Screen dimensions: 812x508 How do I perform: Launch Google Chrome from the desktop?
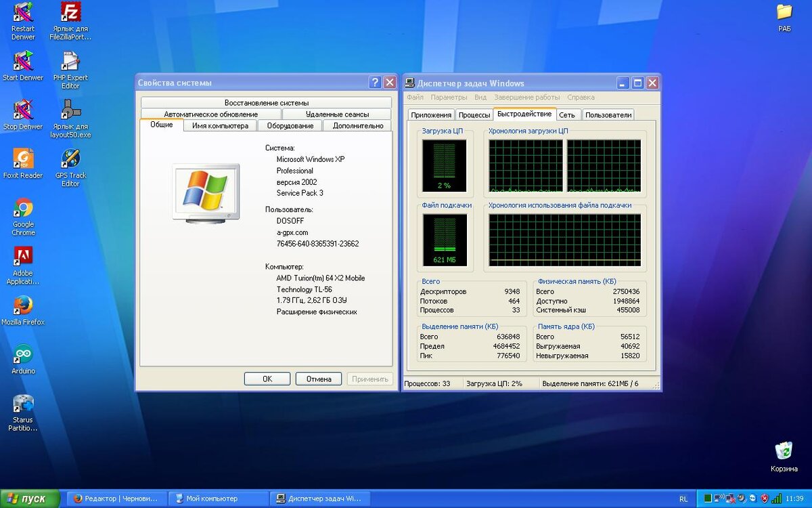[x=23, y=208]
